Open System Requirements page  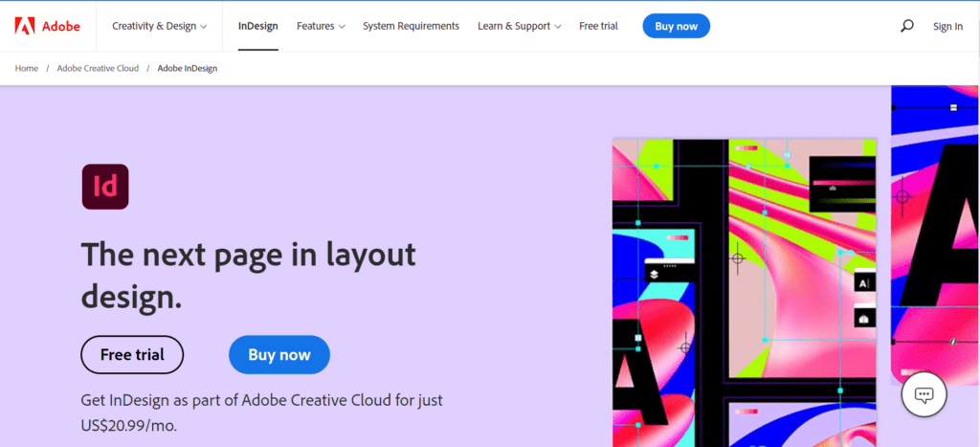click(411, 26)
